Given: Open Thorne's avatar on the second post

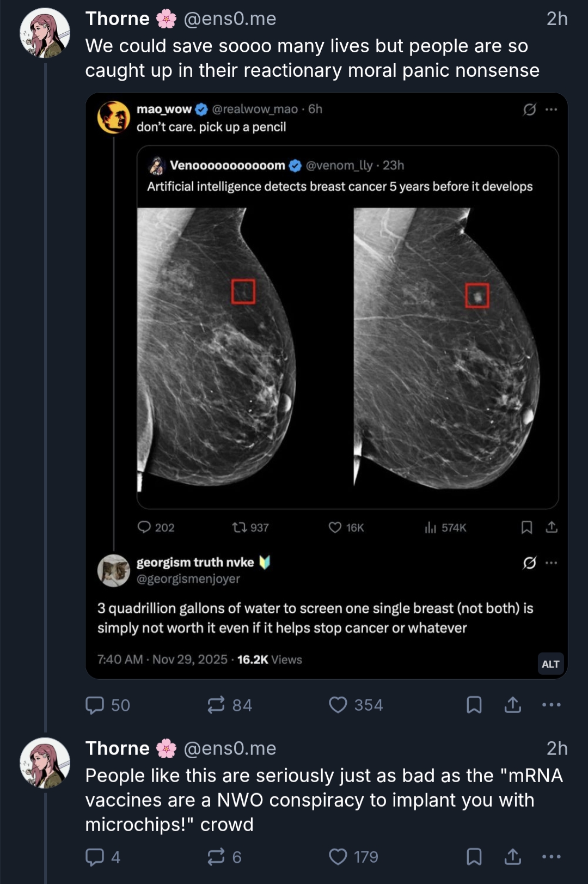Looking at the screenshot, I should 45,763.
